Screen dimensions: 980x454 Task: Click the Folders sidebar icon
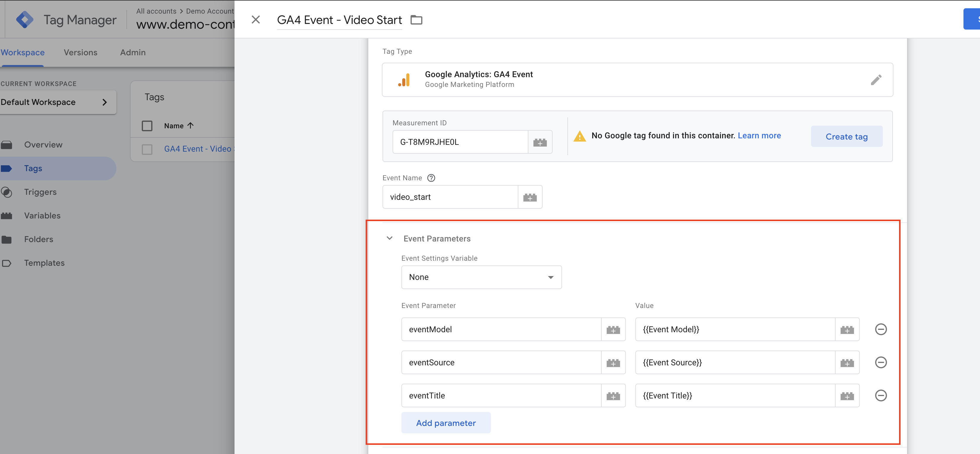pyautogui.click(x=6, y=239)
